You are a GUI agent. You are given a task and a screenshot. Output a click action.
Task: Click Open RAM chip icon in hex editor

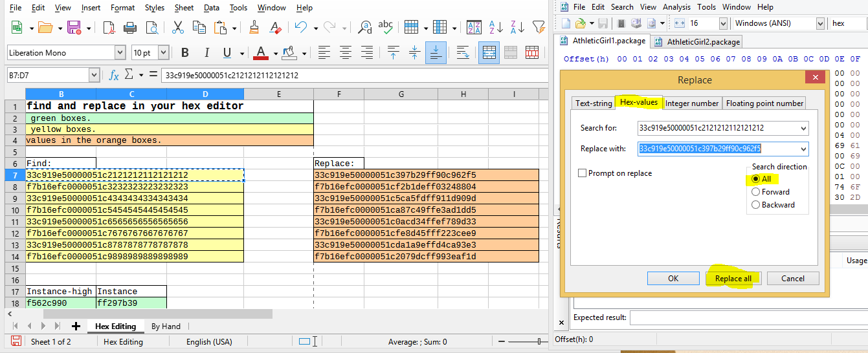pyautogui.click(x=621, y=23)
